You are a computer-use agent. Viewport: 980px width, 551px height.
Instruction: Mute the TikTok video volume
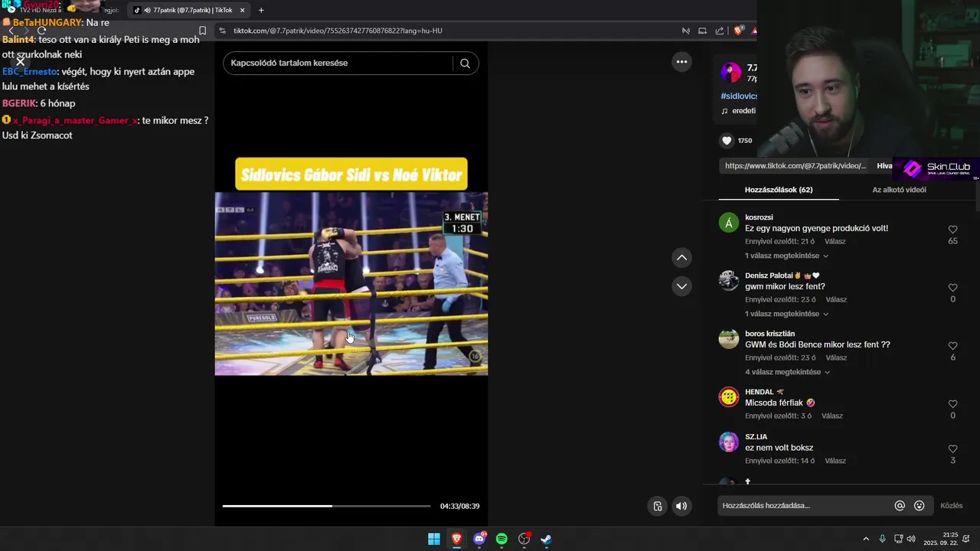coord(681,506)
